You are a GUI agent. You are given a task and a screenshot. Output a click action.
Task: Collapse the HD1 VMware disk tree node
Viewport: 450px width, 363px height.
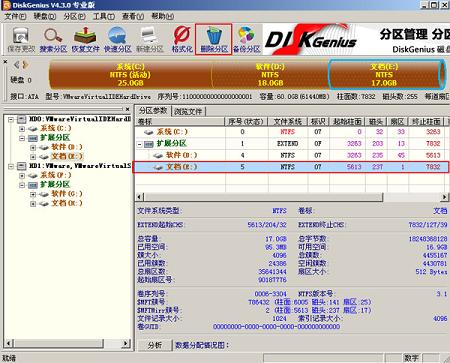pos(11,166)
